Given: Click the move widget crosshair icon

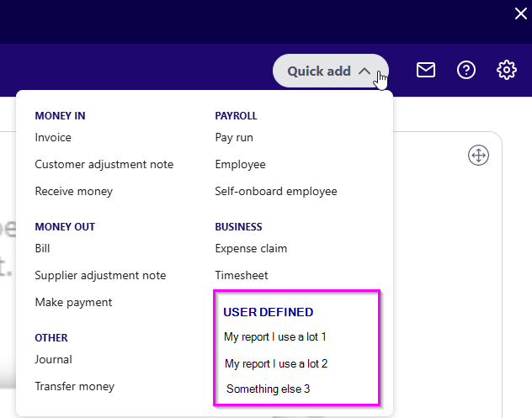Looking at the screenshot, I should pyautogui.click(x=478, y=156).
